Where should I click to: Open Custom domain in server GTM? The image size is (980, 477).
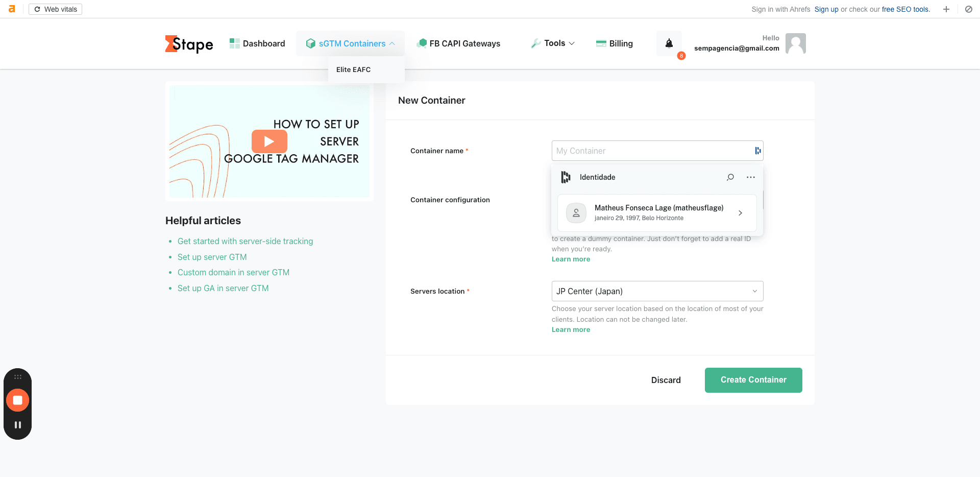coord(233,272)
